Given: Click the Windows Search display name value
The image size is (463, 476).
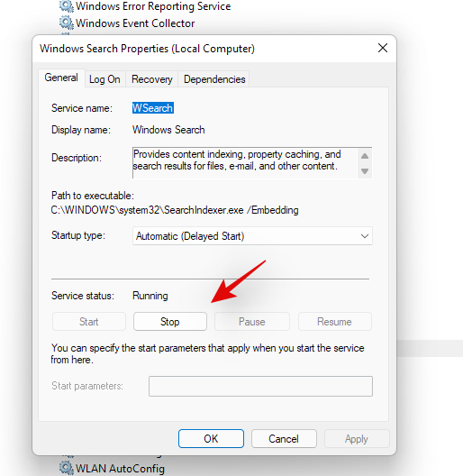Looking at the screenshot, I should [x=168, y=130].
